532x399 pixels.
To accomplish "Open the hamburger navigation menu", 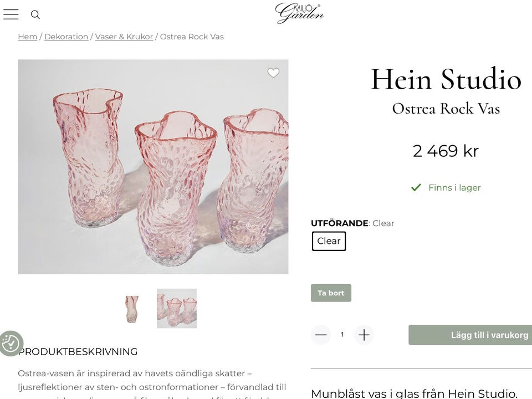I will [x=11, y=14].
